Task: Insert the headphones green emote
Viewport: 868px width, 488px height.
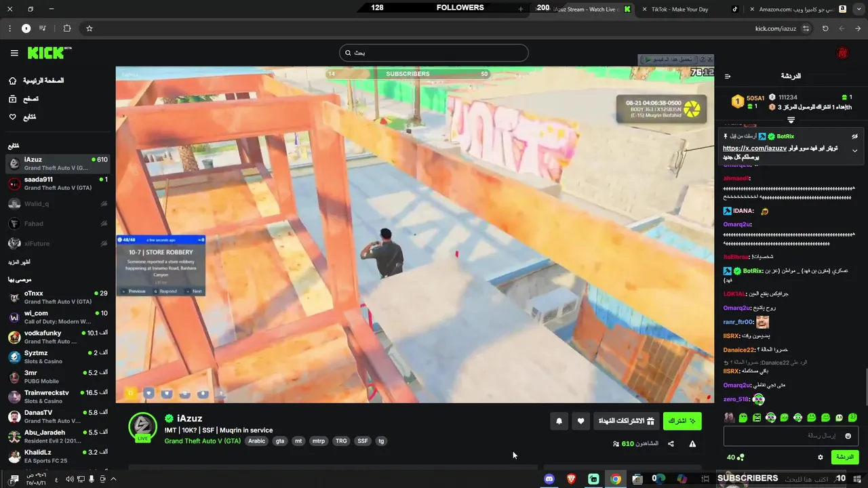Action: [x=770, y=418]
